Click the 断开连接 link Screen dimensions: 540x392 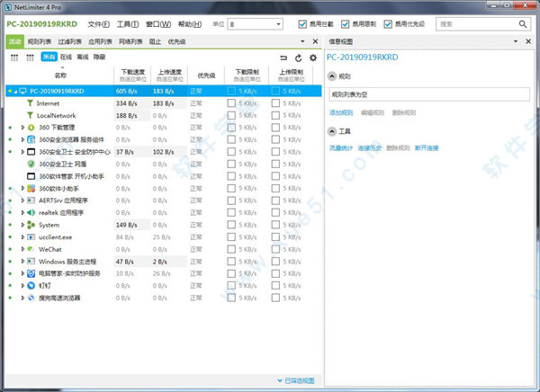click(x=427, y=148)
